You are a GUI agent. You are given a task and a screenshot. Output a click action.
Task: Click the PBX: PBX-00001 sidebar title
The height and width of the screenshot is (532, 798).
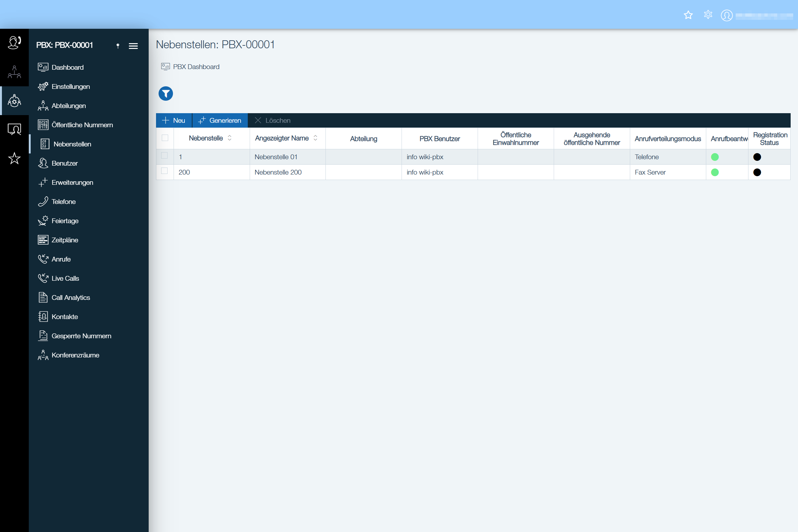[65, 45]
